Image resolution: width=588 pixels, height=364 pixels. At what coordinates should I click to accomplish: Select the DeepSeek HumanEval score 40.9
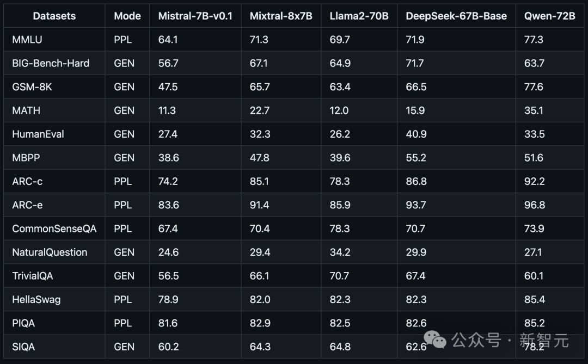coord(416,134)
